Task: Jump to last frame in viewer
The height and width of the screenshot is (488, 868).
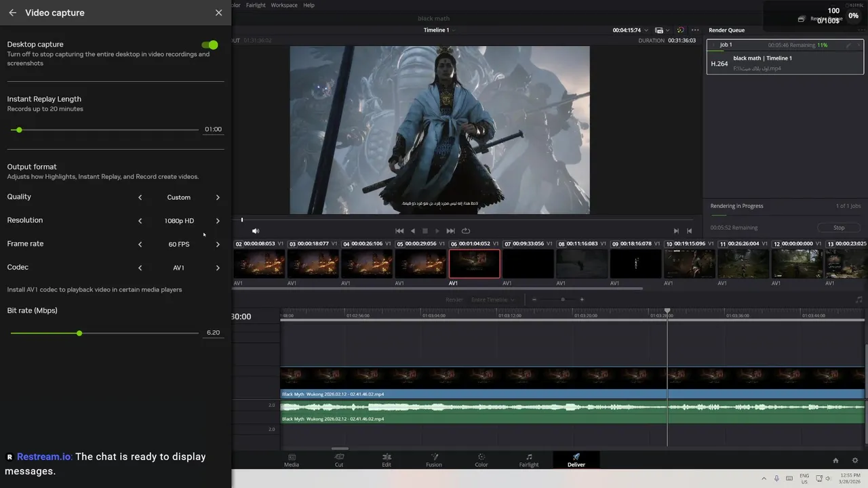Action: click(x=450, y=231)
